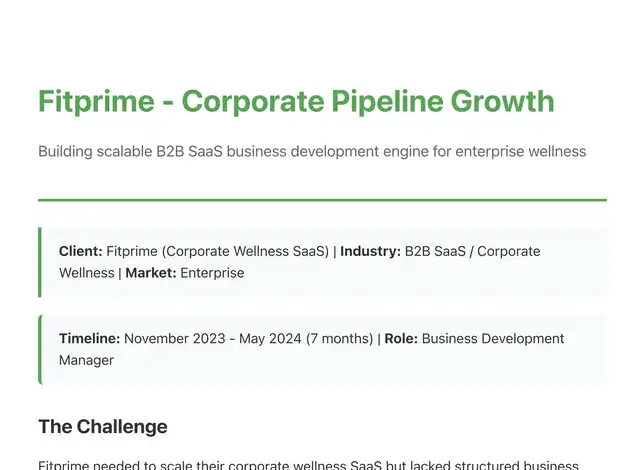Image resolution: width=640 pixels, height=470 pixels.
Task: Click the (7 months) duration text
Action: pos(340,339)
